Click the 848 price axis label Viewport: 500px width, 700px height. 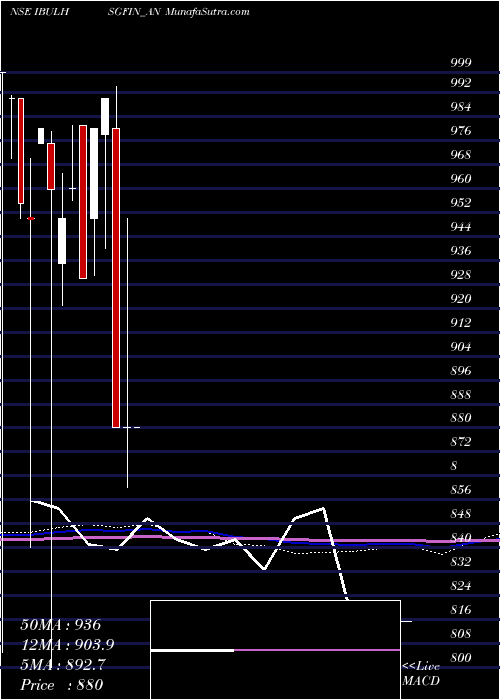[460, 514]
